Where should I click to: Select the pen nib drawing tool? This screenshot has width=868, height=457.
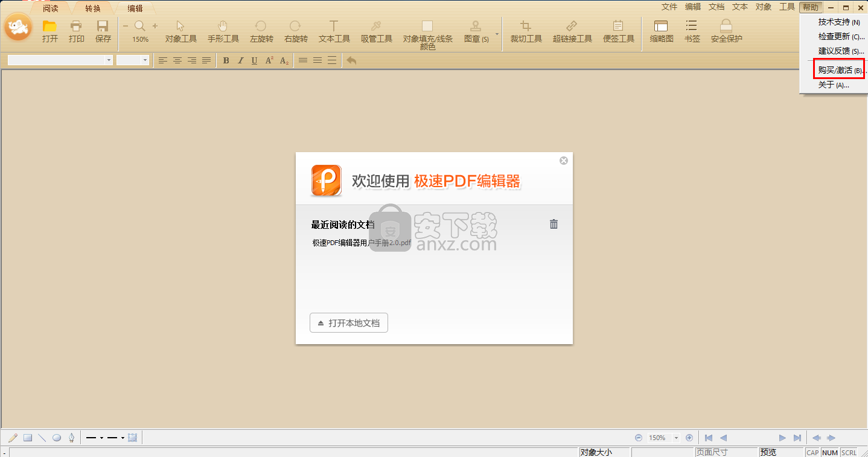click(x=71, y=438)
